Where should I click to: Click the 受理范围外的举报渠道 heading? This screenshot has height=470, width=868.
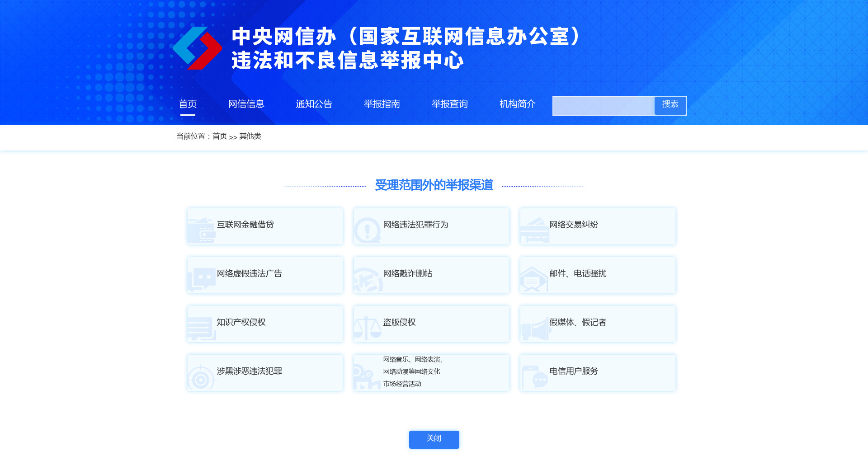(x=434, y=185)
